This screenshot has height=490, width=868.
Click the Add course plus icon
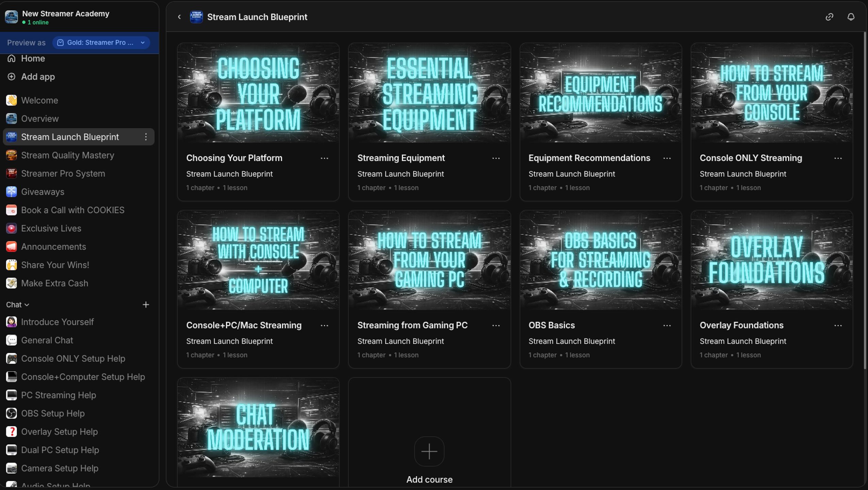[429, 452]
